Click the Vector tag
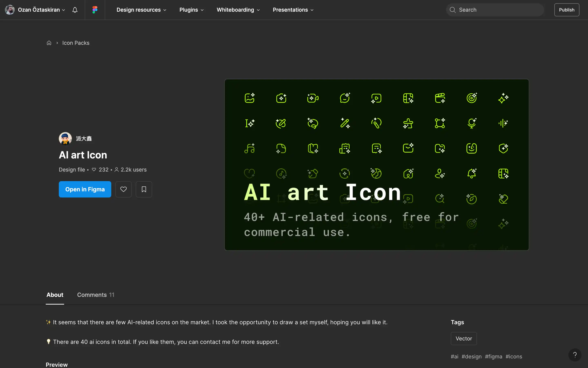 click(x=464, y=339)
